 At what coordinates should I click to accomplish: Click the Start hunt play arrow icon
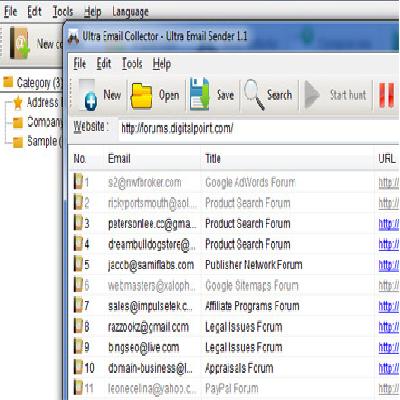[x=312, y=95]
